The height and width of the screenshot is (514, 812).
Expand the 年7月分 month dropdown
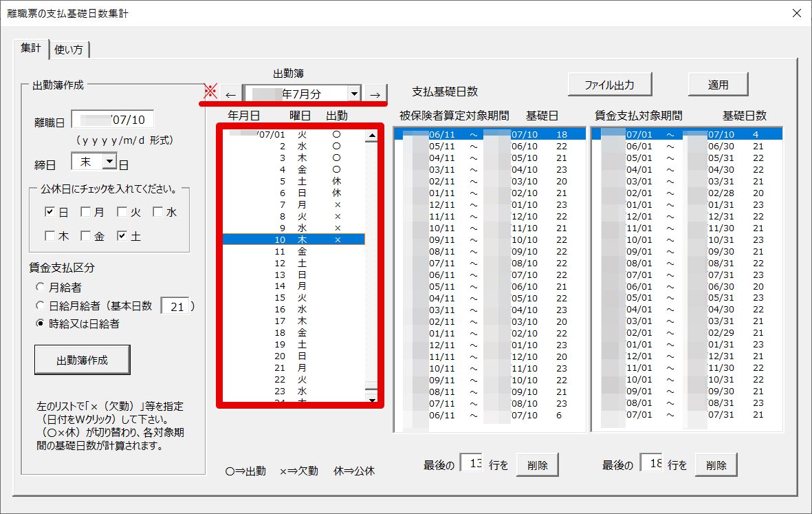pyautogui.click(x=354, y=94)
